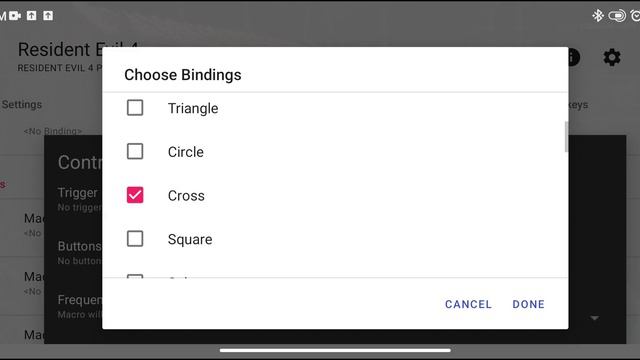This screenshot has width=640, height=360.
Task: Check the Triangle binding checkbox
Action: point(135,108)
